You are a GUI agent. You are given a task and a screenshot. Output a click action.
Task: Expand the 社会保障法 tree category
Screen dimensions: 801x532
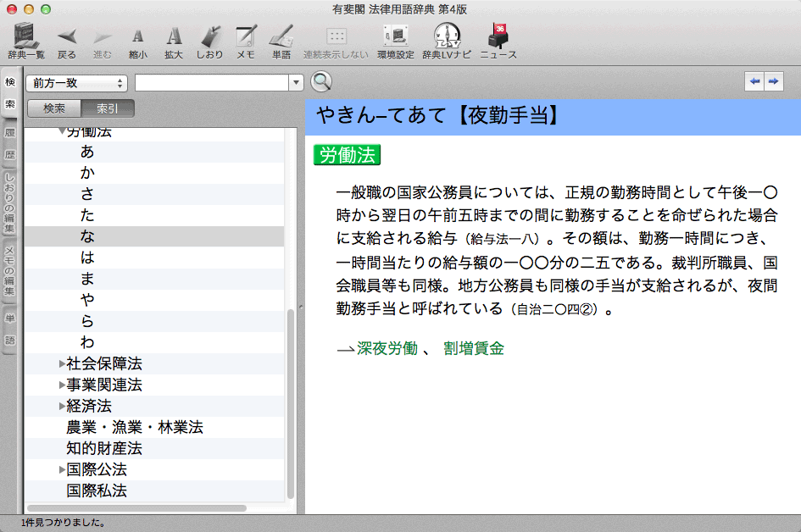click(x=62, y=364)
